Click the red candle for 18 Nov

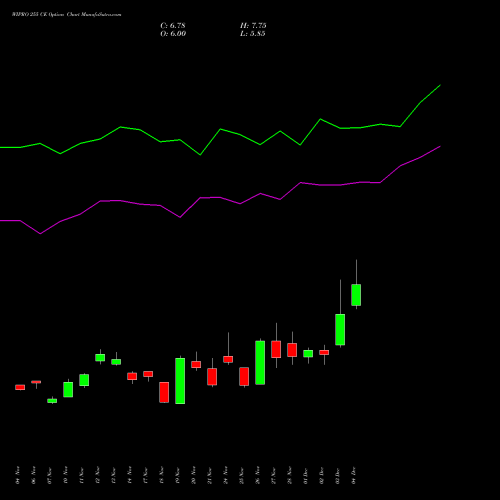click(164, 392)
